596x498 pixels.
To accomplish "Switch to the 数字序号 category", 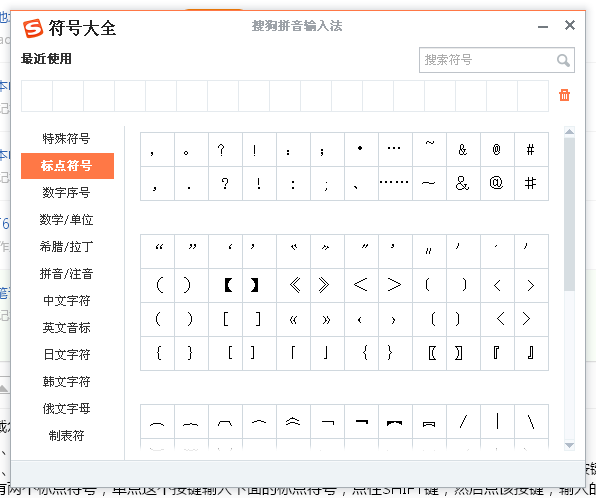I will pyautogui.click(x=67, y=193).
